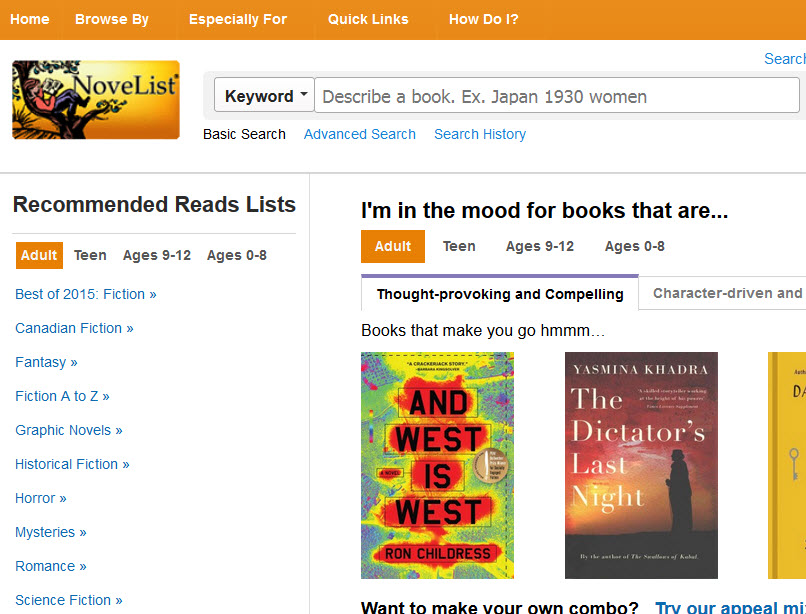
Task: Select Basic Search option
Action: tap(244, 134)
